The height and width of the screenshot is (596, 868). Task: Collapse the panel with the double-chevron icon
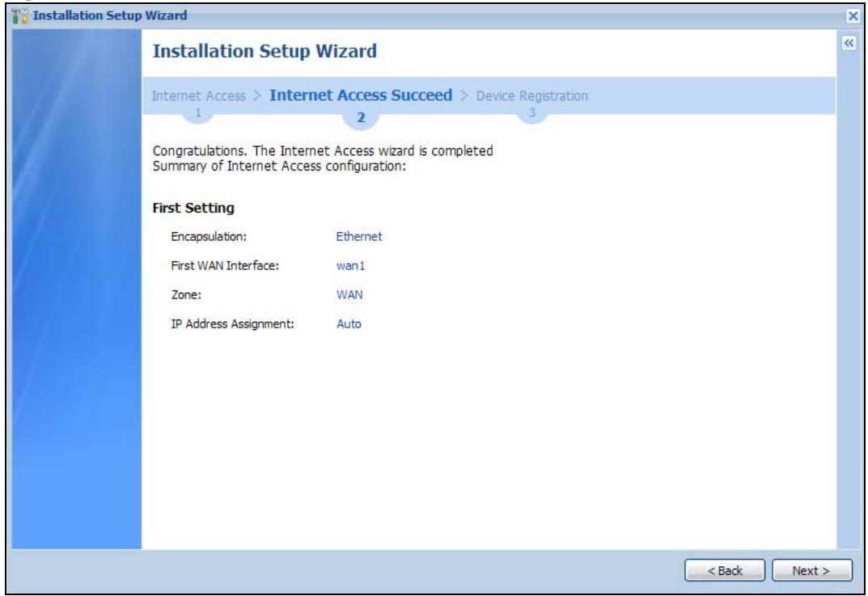tap(848, 43)
